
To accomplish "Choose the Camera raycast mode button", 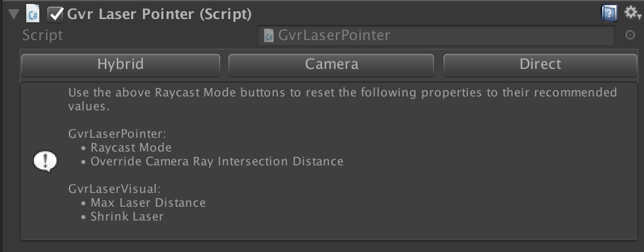I will click(x=331, y=65).
